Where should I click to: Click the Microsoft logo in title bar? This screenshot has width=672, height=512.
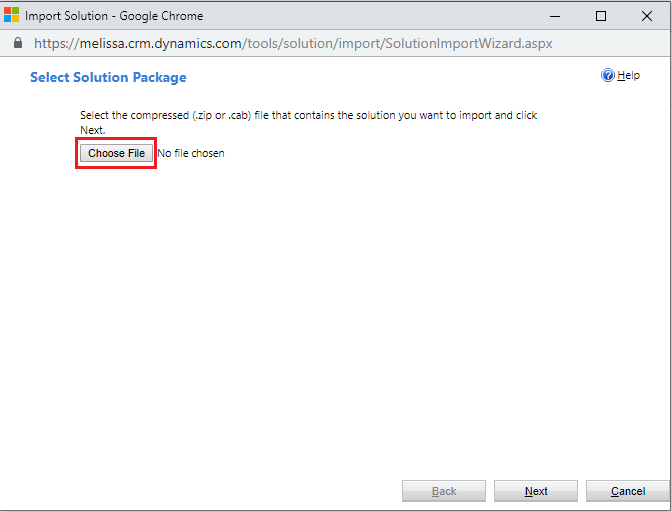click(12, 16)
